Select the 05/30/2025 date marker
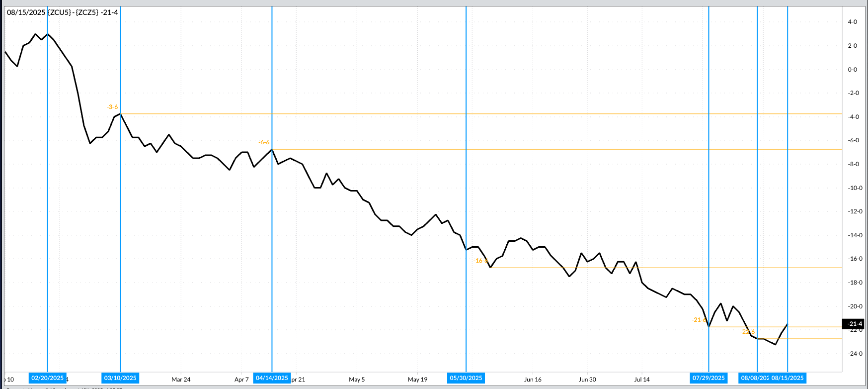 tap(466, 378)
